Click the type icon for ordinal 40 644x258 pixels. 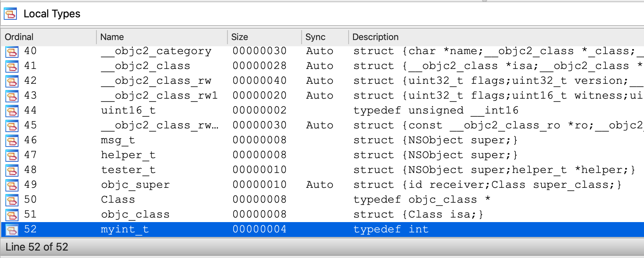click(x=12, y=52)
